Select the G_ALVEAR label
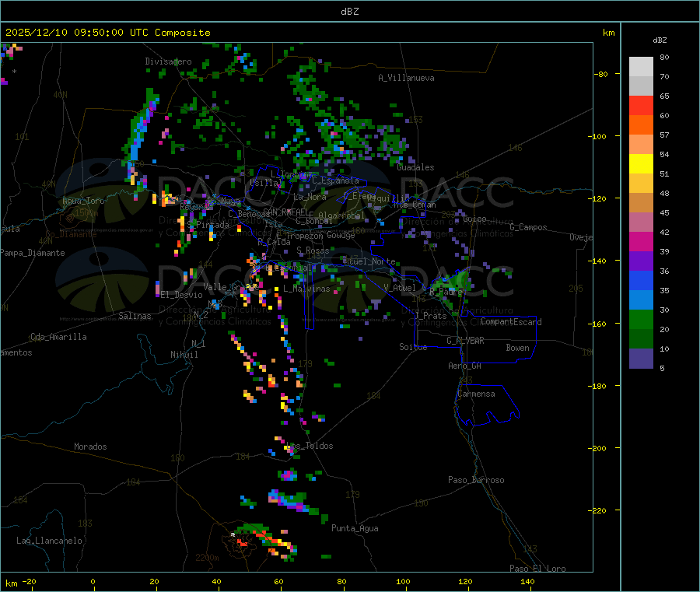This screenshot has height=592, width=700. point(465,341)
